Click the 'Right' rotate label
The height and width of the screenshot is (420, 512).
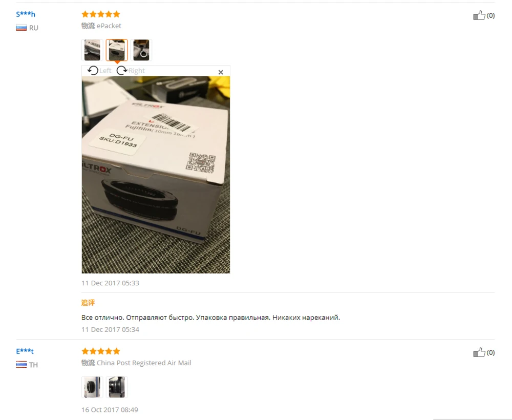pos(137,71)
